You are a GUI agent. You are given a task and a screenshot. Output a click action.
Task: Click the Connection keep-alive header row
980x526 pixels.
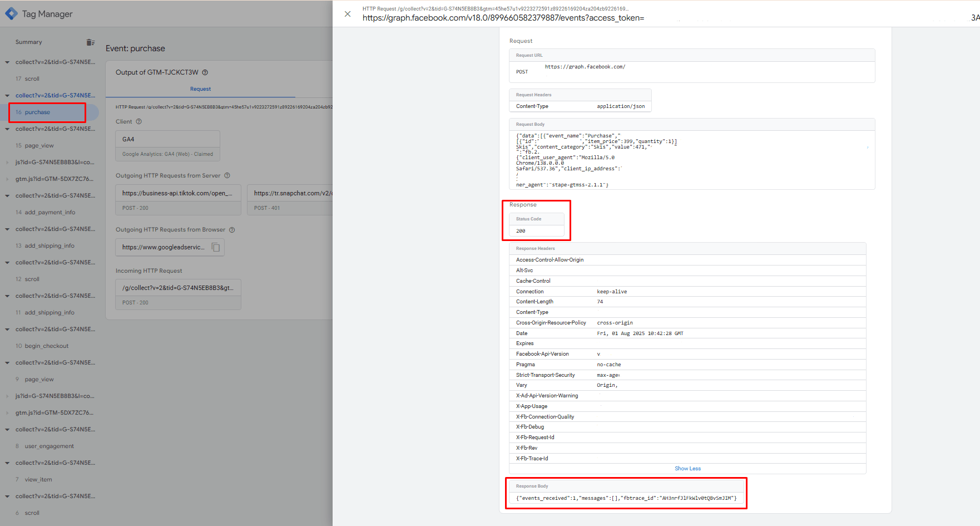click(x=687, y=292)
